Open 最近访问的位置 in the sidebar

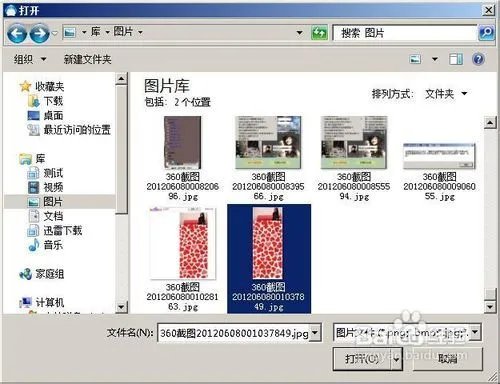(x=69, y=130)
